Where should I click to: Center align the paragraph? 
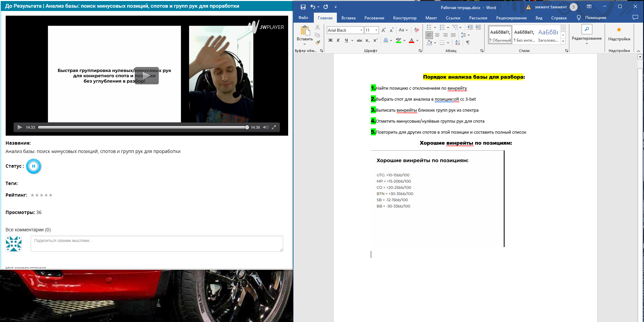click(437, 35)
